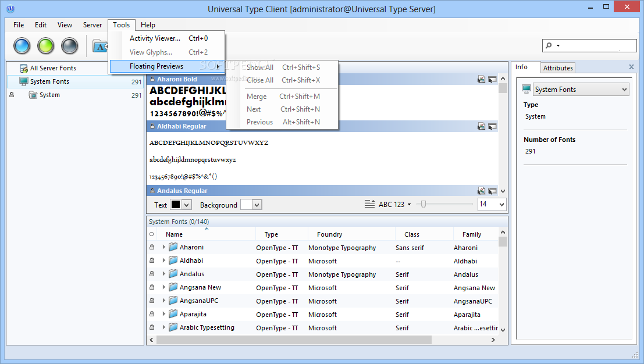Open the search options dropdown arrow
The height and width of the screenshot is (364, 644).
[558, 45]
